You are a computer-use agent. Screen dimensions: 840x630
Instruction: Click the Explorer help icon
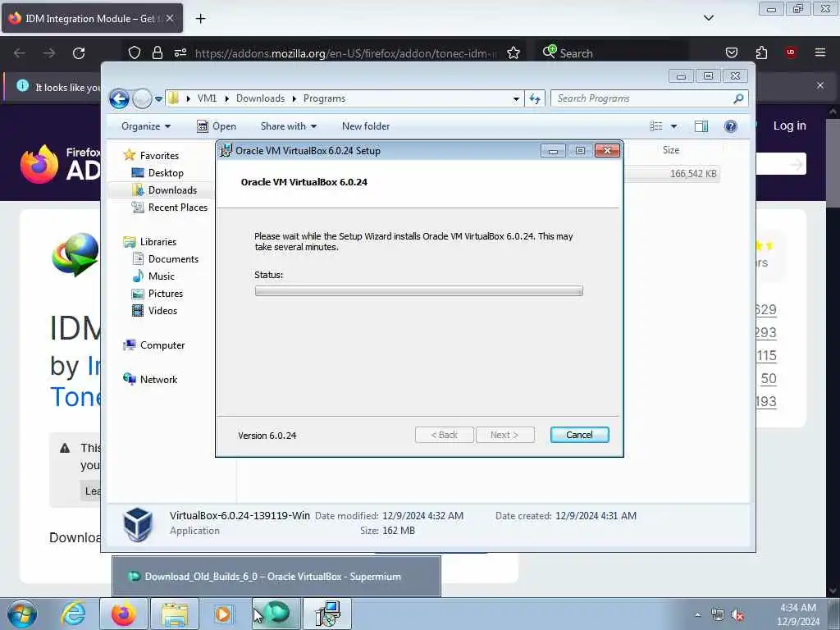click(730, 126)
